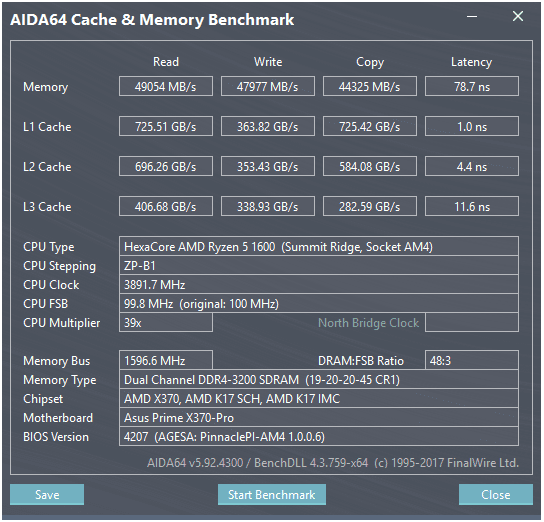This screenshot has height=522, width=544.
Task: Select the BIOS Version 4207 field
Action: (319, 436)
